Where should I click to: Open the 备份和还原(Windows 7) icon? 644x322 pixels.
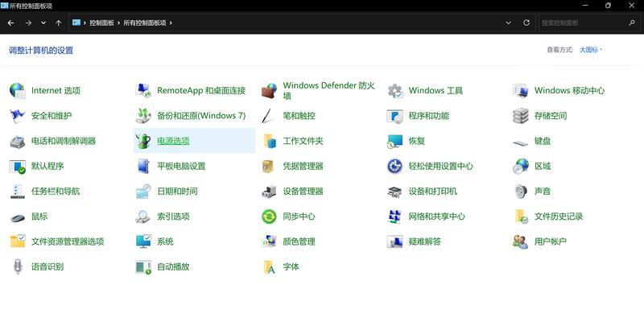[x=143, y=116]
